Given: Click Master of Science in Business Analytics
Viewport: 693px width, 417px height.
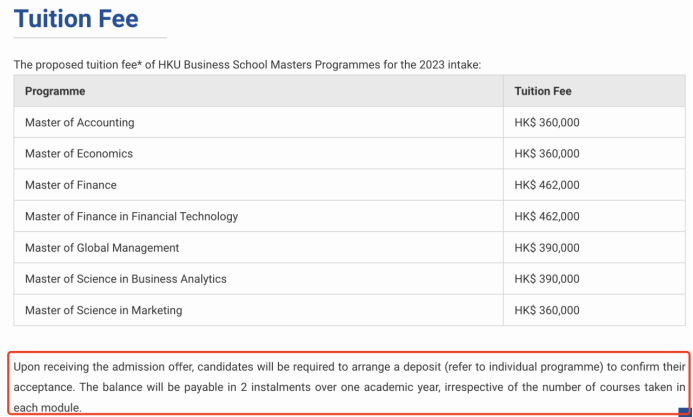Looking at the screenshot, I should (x=126, y=279).
